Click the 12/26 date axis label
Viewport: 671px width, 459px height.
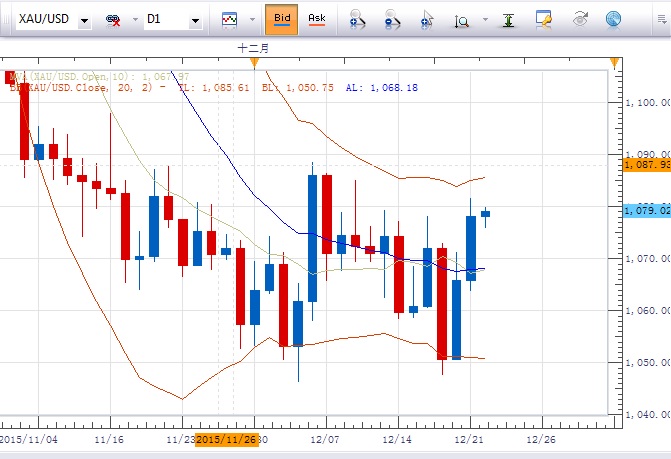pos(541,439)
